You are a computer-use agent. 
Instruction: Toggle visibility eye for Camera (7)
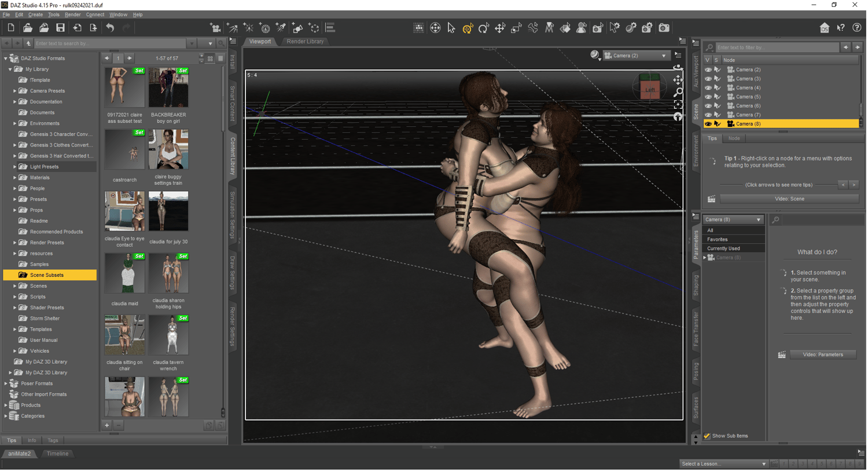point(708,115)
